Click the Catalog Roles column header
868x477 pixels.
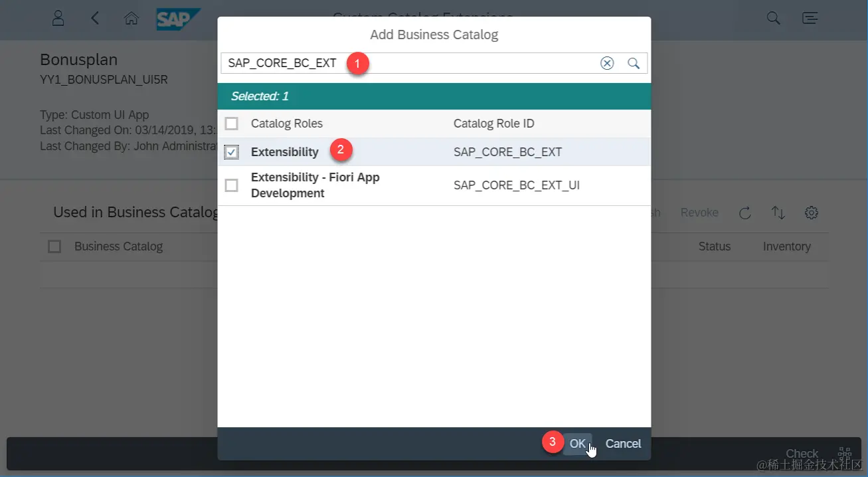point(287,124)
